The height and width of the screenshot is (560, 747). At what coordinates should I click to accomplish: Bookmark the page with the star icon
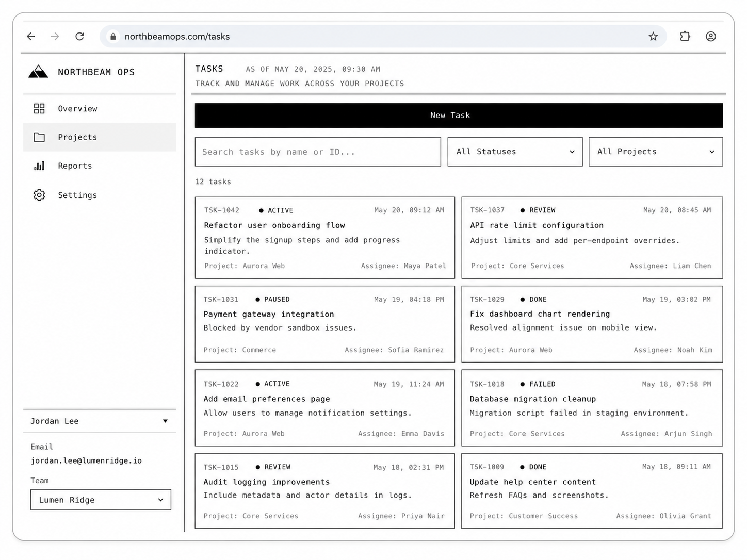click(x=653, y=36)
